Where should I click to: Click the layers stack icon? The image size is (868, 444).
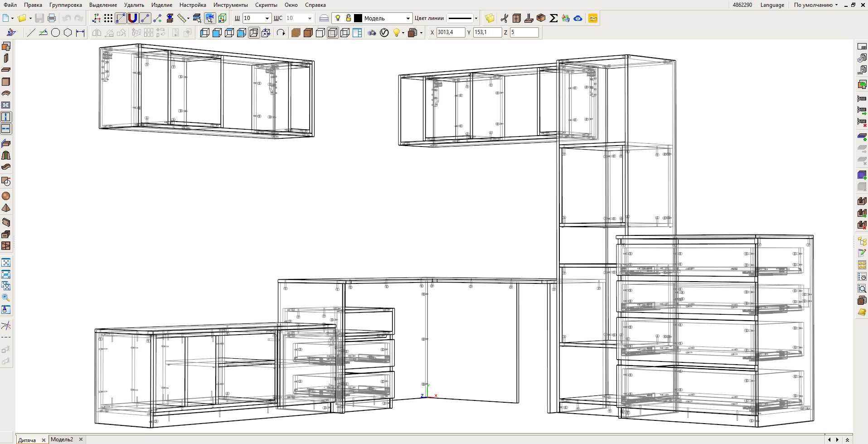pos(323,18)
